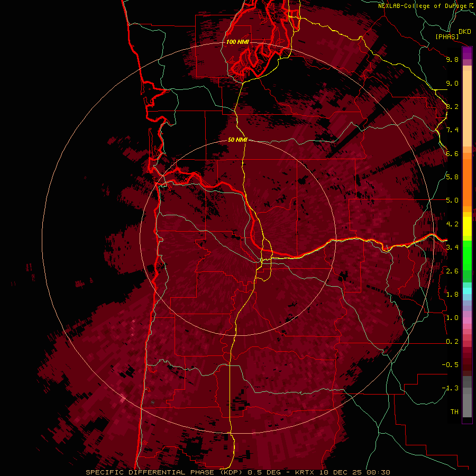The width and height of the screenshot is (476, 476).
Task: Click the "[PHAS]" units label
Action: pos(447,36)
